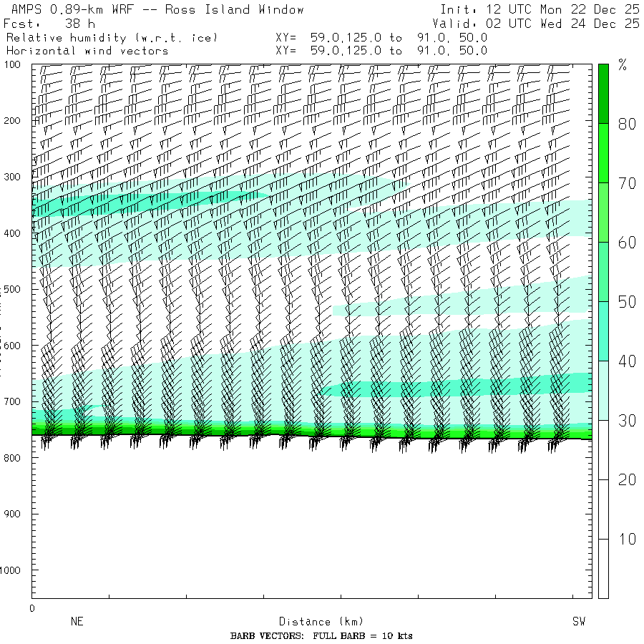Click the 100 tick label on pressure axis
Image resolution: width=644 pixels, height=644 pixels.
click(14, 65)
